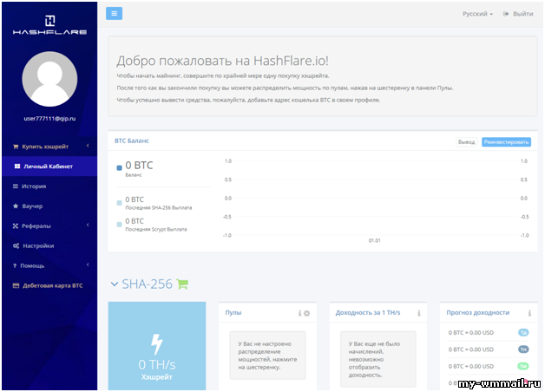Image resolution: width=545 pixels, height=392 pixels.
Task: Open Пулы panel info icon
Action: [x=299, y=313]
